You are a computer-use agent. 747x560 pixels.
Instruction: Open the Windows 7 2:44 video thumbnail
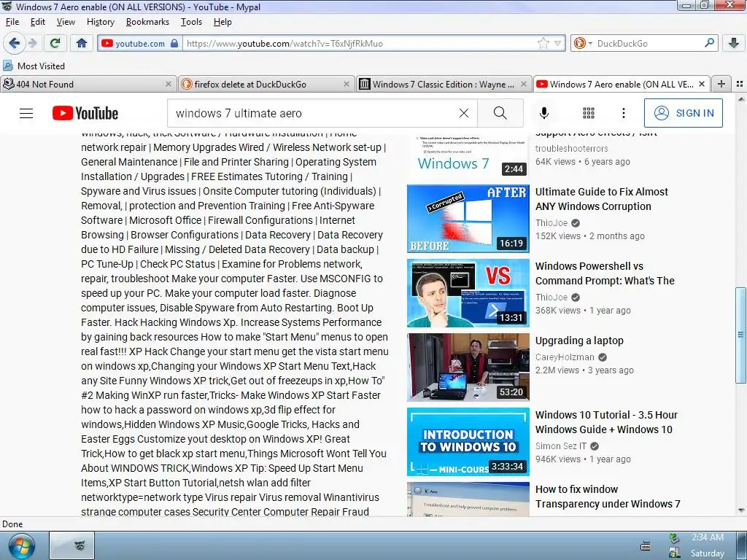(468, 155)
